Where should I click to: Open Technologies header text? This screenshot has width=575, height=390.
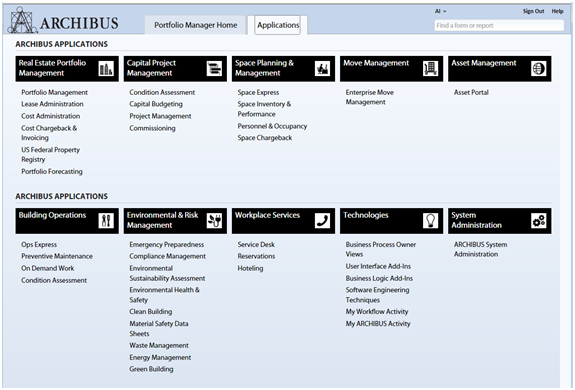[366, 215]
